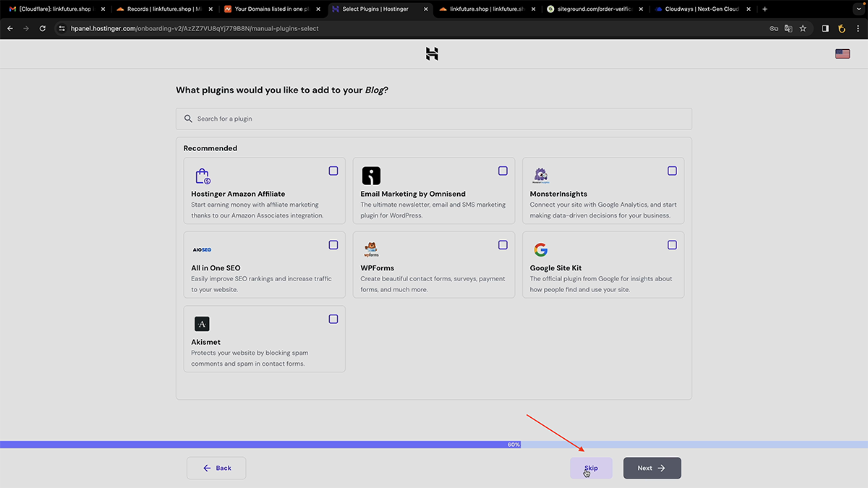
Task: Check the Hostinger Amazon Affiliate checkbox
Action: coord(333,171)
